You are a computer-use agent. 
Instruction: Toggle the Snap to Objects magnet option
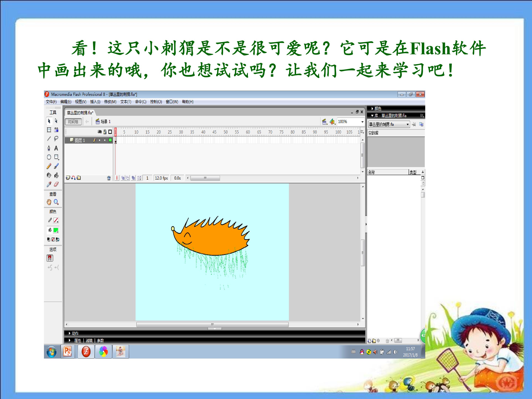tap(50, 258)
